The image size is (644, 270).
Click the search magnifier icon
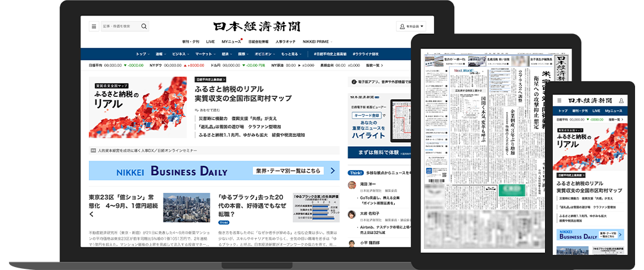pos(144,26)
